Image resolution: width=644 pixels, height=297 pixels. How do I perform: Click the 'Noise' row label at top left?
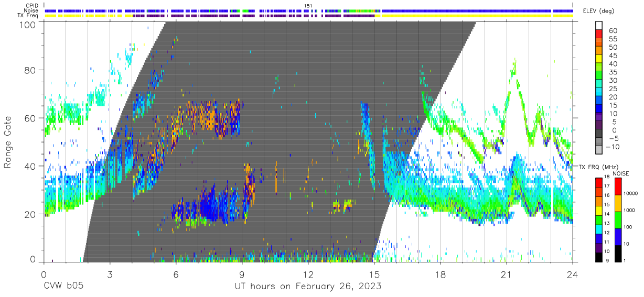[x=32, y=11]
